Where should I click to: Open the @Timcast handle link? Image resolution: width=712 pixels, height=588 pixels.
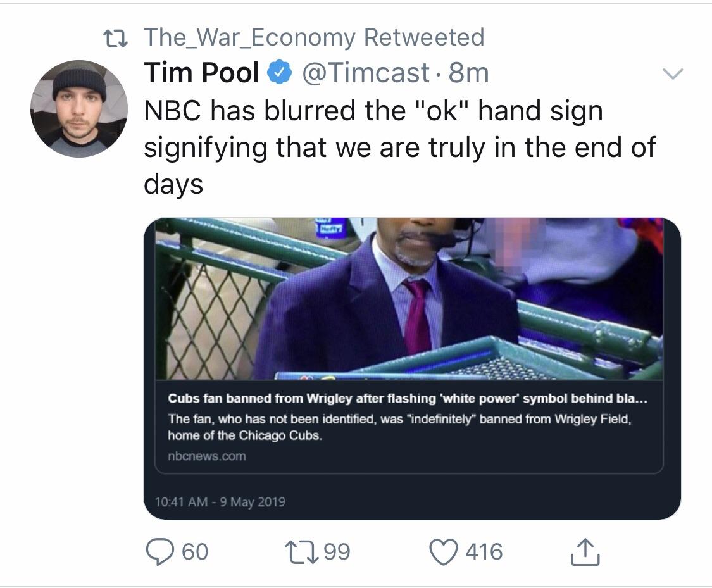coord(366,73)
